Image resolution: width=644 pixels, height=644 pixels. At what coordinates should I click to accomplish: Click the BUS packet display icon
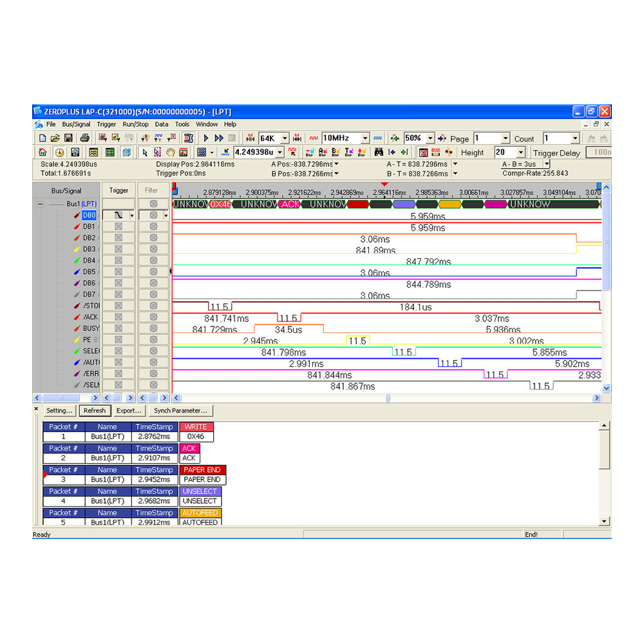[x=436, y=153]
